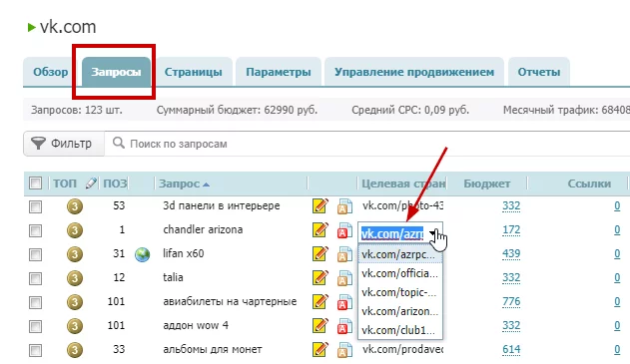Viewport: 630px width, 364px height.
Task: Click green arrow next to vk.com title
Action: [31, 28]
